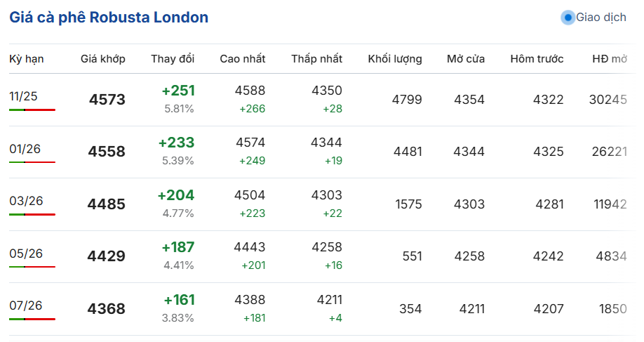Click the Giao dịch label

pyautogui.click(x=601, y=18)
